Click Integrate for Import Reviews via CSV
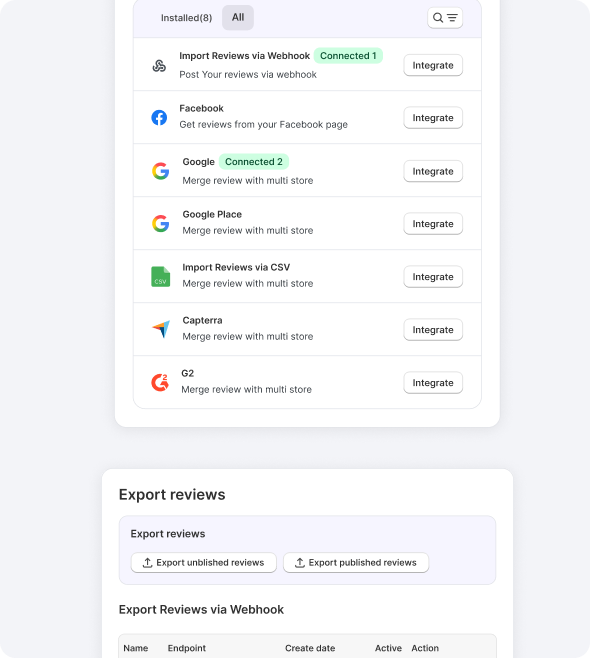This screenshot has width=590, height=658. [433, 277]
